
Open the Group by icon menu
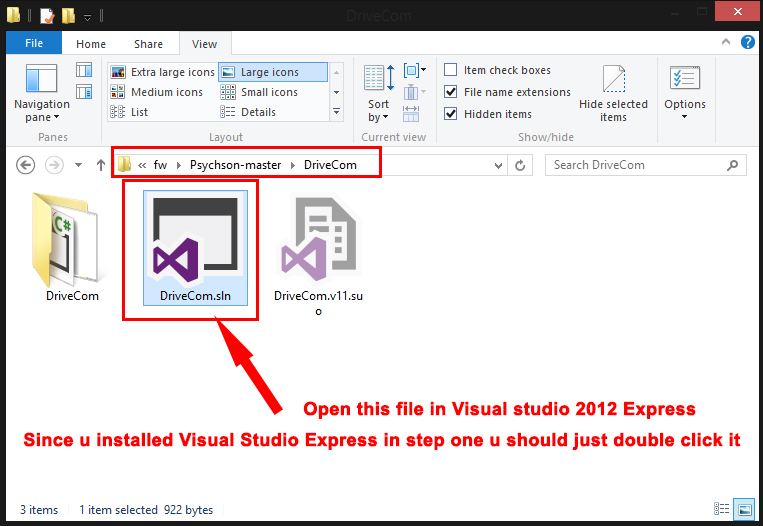click(415, 71)
